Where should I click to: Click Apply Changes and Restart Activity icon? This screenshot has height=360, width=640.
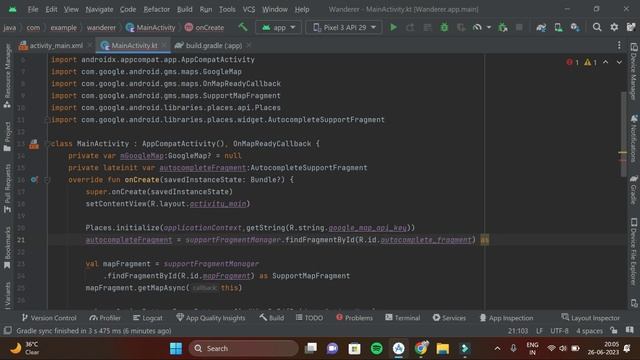click(410, 27)
